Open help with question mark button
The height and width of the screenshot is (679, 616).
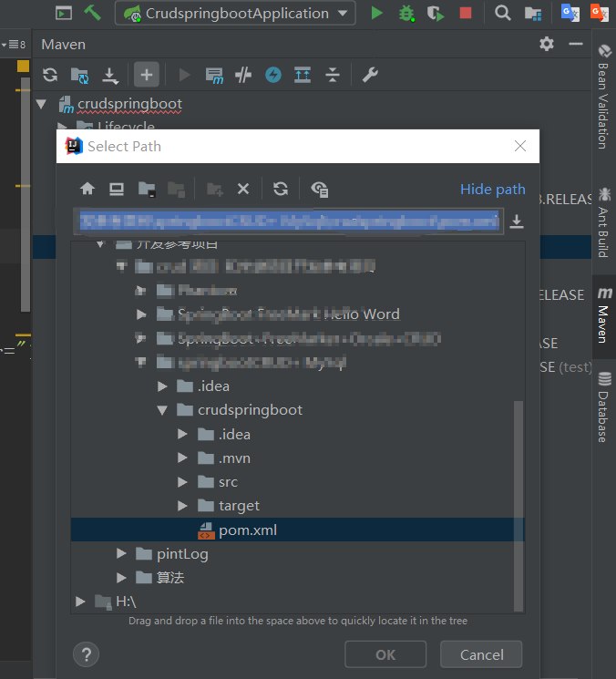tap(87, 654)
